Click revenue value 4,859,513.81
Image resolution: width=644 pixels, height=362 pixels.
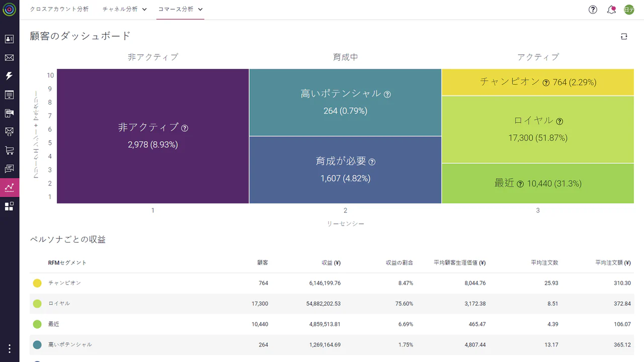(325, 324)
